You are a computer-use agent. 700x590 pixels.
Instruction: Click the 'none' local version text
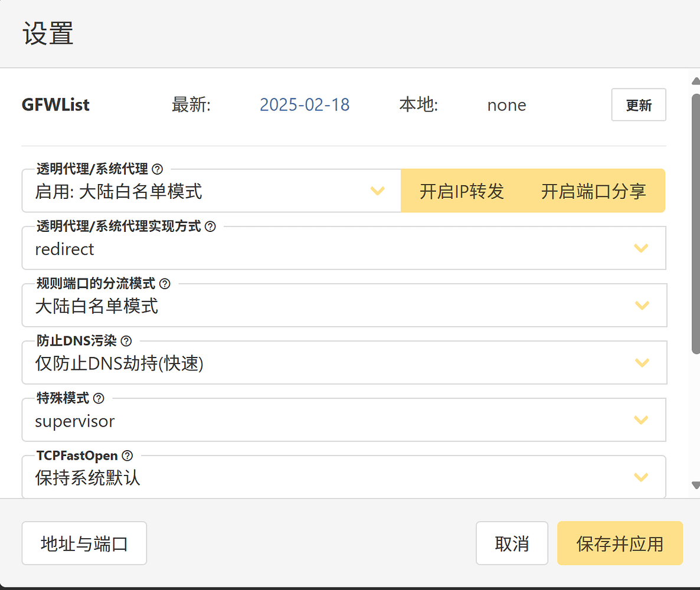pyautogui.click(x=506, y=106)
